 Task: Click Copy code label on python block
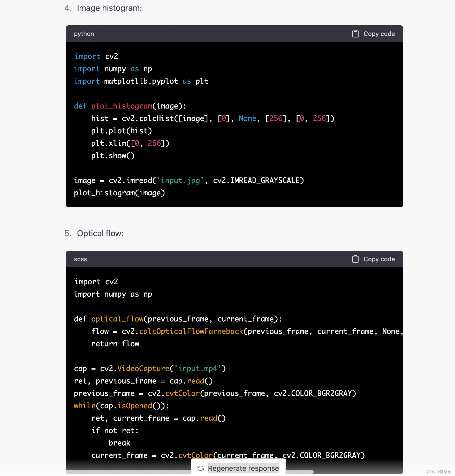[x=379, y=34]
